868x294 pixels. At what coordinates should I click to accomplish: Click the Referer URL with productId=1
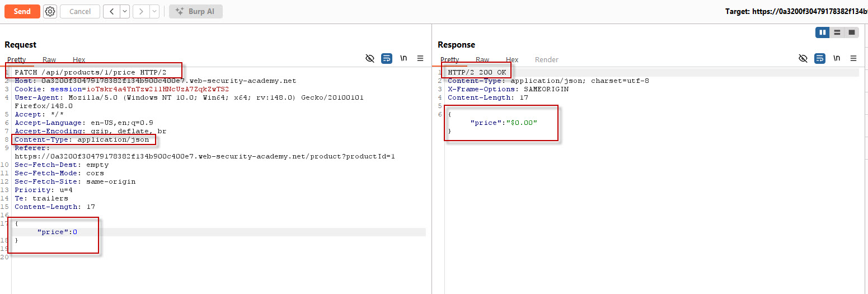(x=205, y=157)
